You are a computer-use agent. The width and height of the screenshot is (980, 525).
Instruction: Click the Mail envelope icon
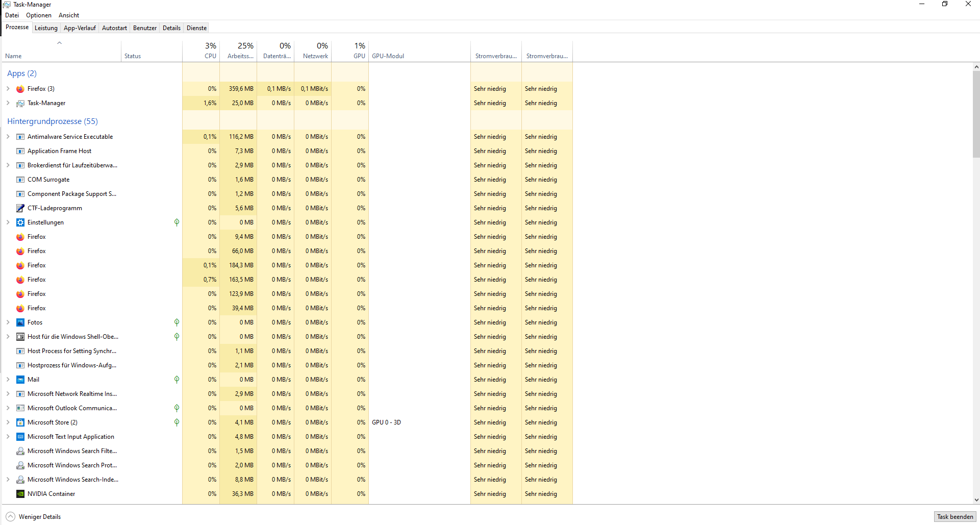point(20,379)
